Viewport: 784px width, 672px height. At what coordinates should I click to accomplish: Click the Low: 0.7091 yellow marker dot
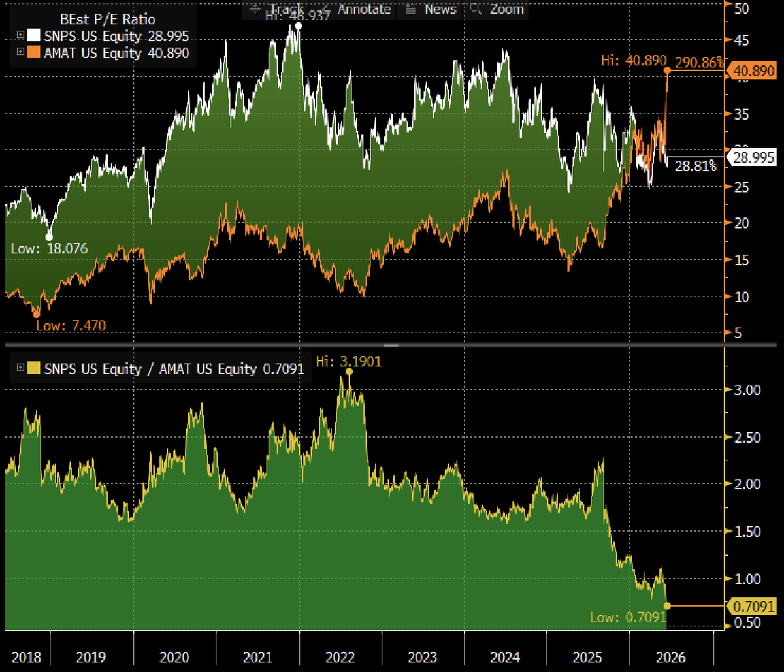[666, 606]
